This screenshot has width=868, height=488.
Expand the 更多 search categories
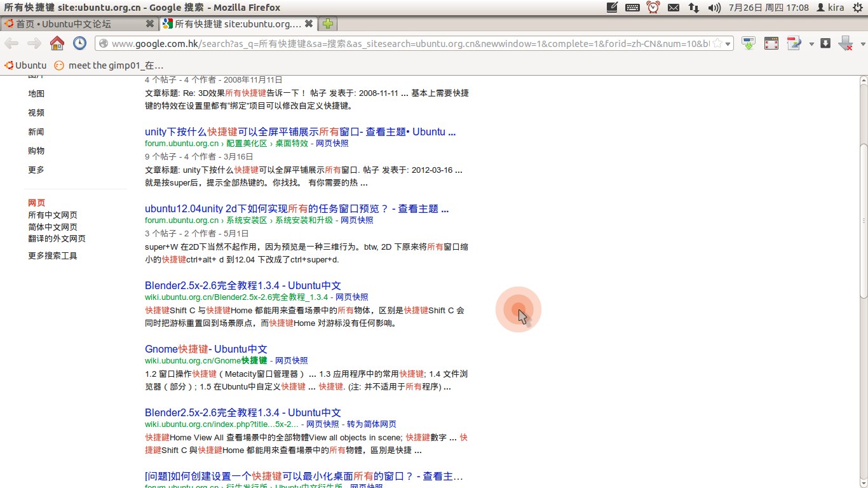pyautogui.click(x=36, y=170)
